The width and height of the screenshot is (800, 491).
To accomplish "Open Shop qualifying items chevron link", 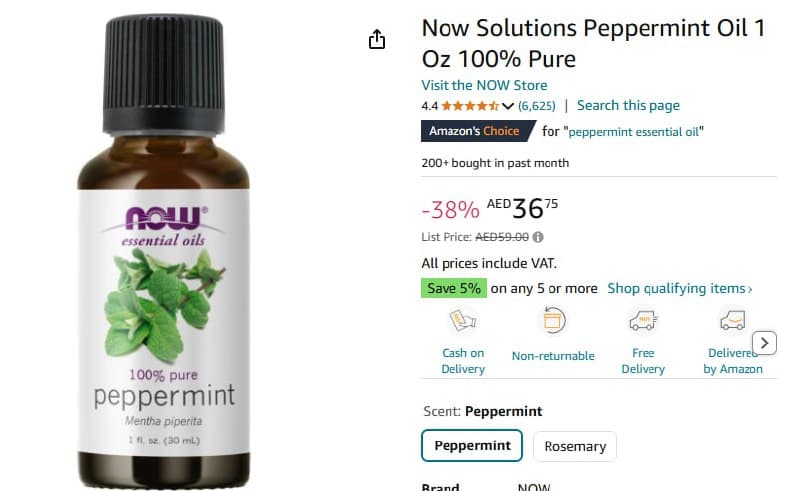I will [x=680, y=288].
